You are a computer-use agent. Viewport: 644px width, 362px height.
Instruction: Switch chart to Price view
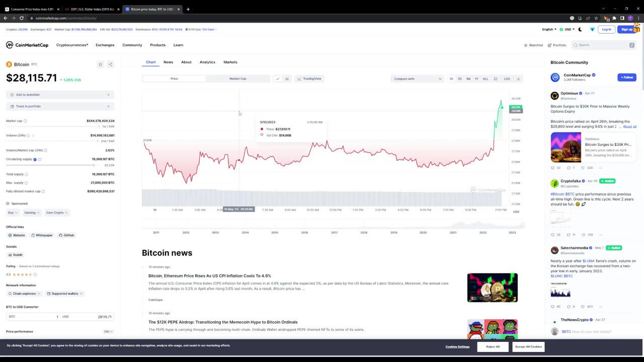pyautogui.click(x=174, y=78)
